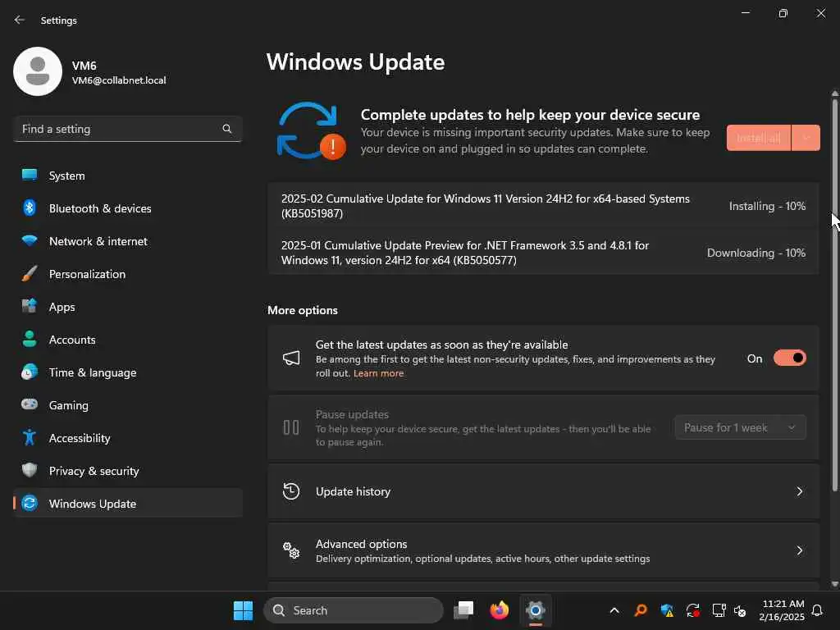Click KB5050577 .NET Framework update row
This screenshot has height=630, width=840.
(543, 253)
